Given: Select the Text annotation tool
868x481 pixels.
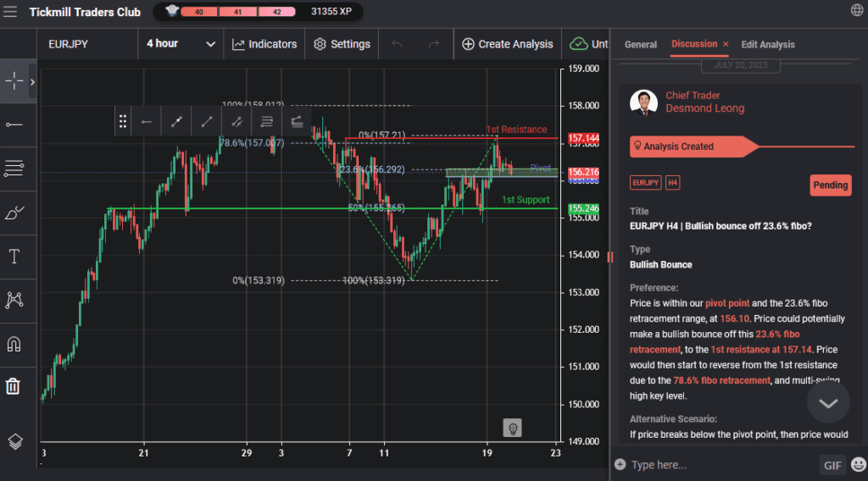Looking at the screenshot, I should [14, 257].
